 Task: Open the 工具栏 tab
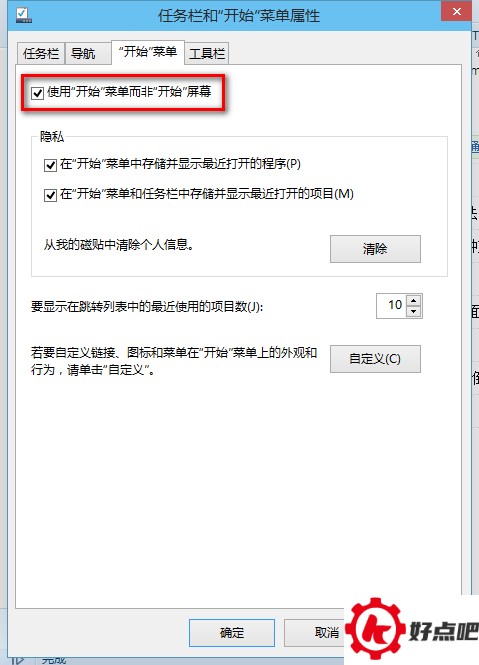point(207,53)
